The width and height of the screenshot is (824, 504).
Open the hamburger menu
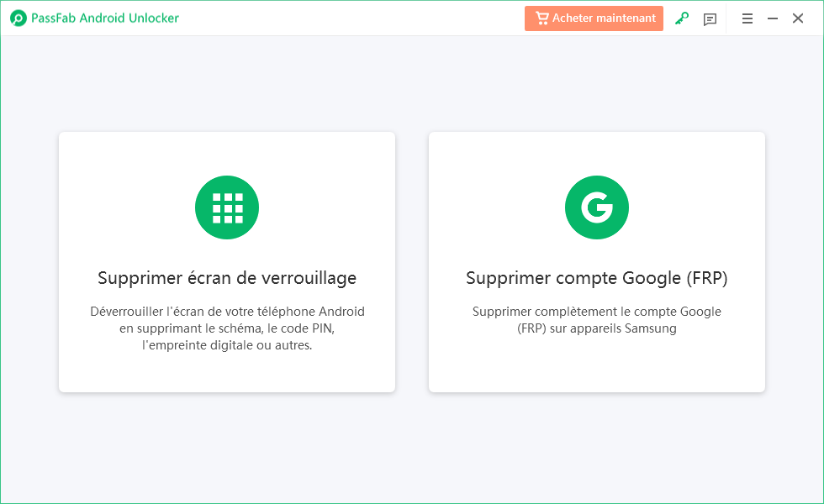(747, 18)
